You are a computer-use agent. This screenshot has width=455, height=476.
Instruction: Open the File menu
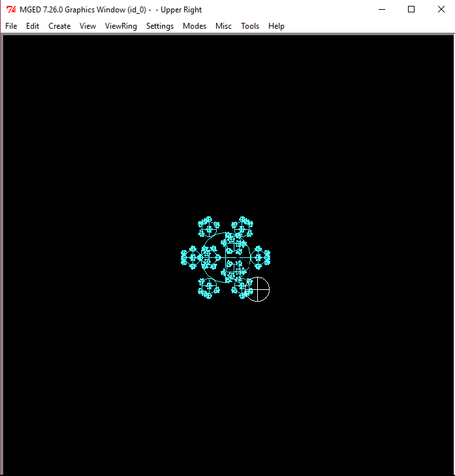(11, 26)
